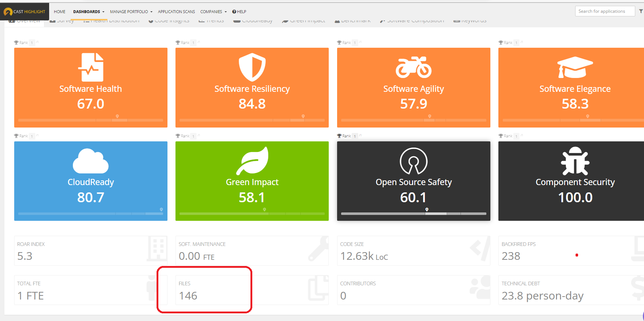Click the Software Agility score bar marker
The image size is (644, 321).
[x=430, y=116]
